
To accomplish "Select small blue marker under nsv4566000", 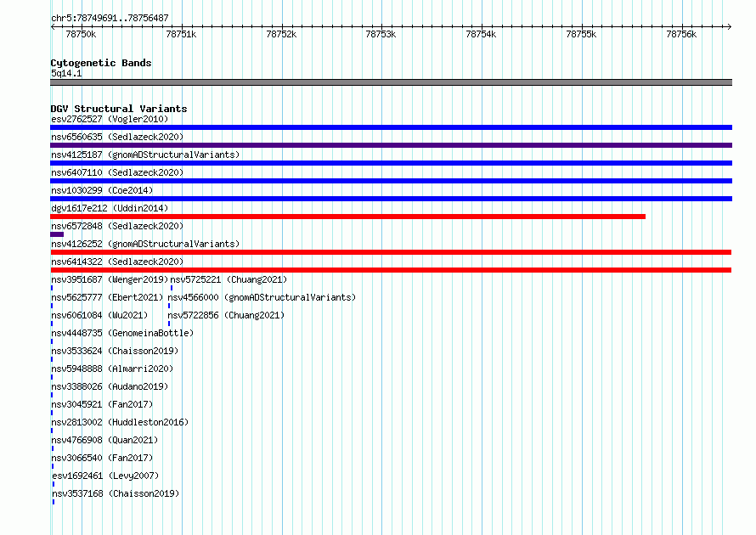I will point(169,306).
